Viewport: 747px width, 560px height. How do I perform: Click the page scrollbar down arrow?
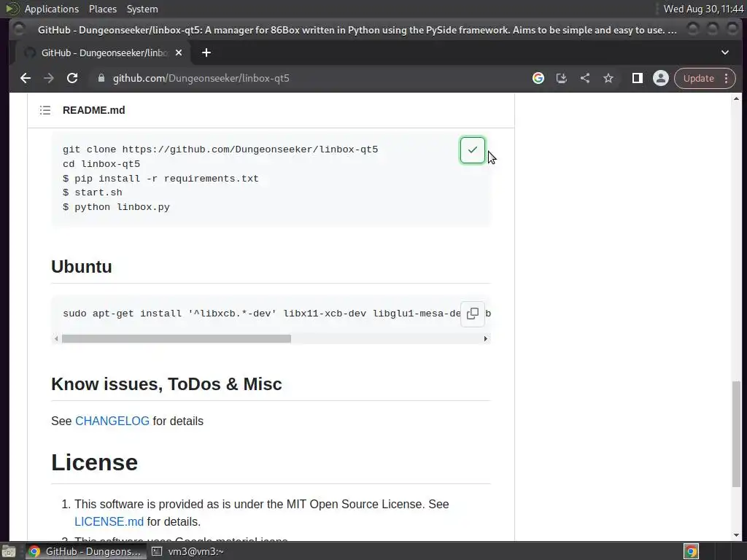pyautogui.click(x=737, y=535)
